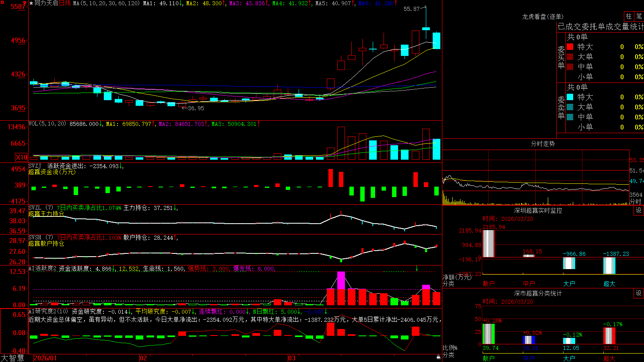Click the 已成交委托单成交量统计 header

[x=601, y=27]
